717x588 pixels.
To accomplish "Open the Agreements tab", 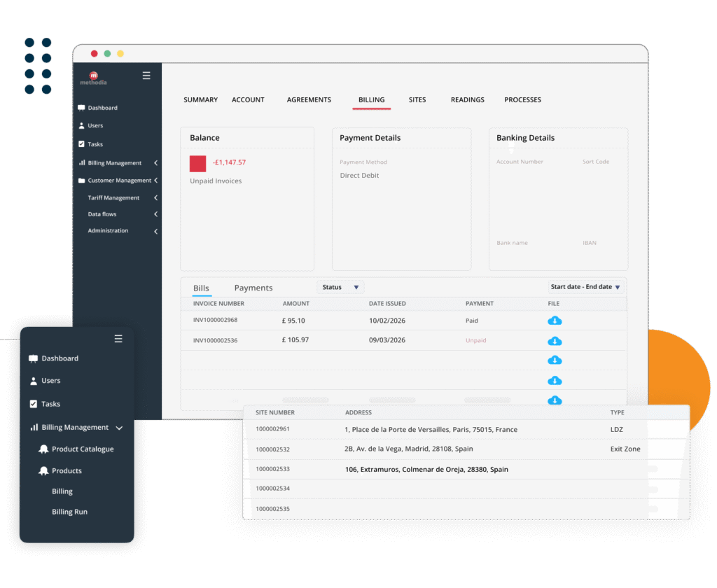I will click(309, 100).
